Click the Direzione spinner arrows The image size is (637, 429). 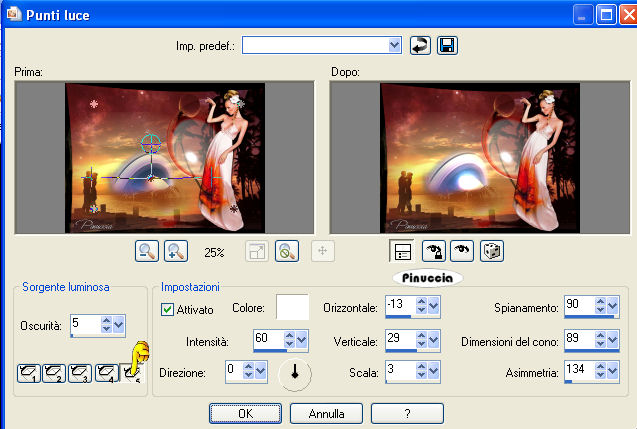(x=249, y=370)
